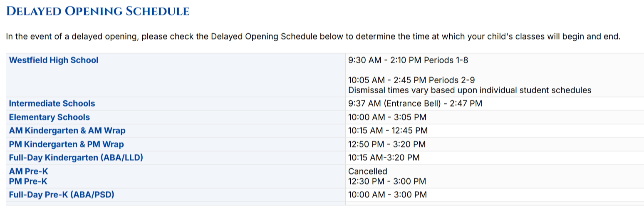Click the 9:30 AM Periods 1-8 time
Image resolution: width=644 pixels, height=207 pixels.
click(x=408, y=60)
